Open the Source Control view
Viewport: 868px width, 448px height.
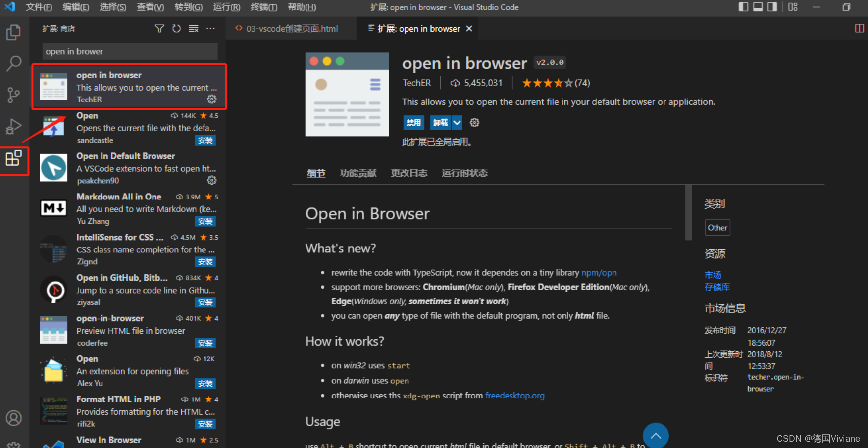pos(13,95)
